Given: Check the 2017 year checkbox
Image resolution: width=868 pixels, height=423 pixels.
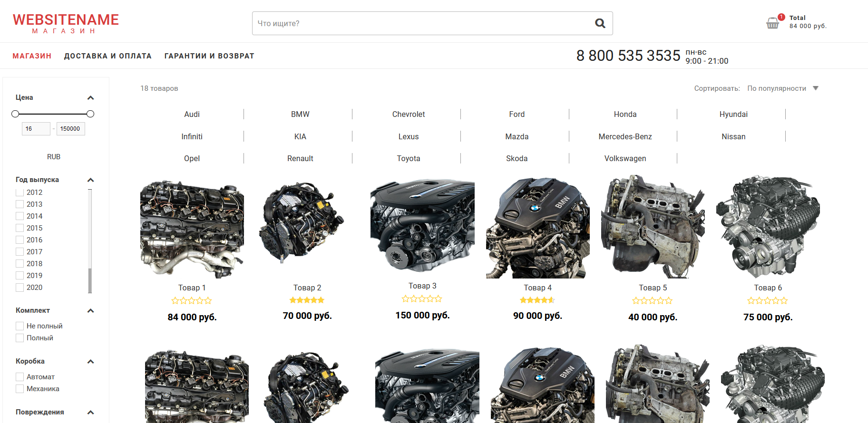Looking at the screenshot, I should (x=20, y=252).
